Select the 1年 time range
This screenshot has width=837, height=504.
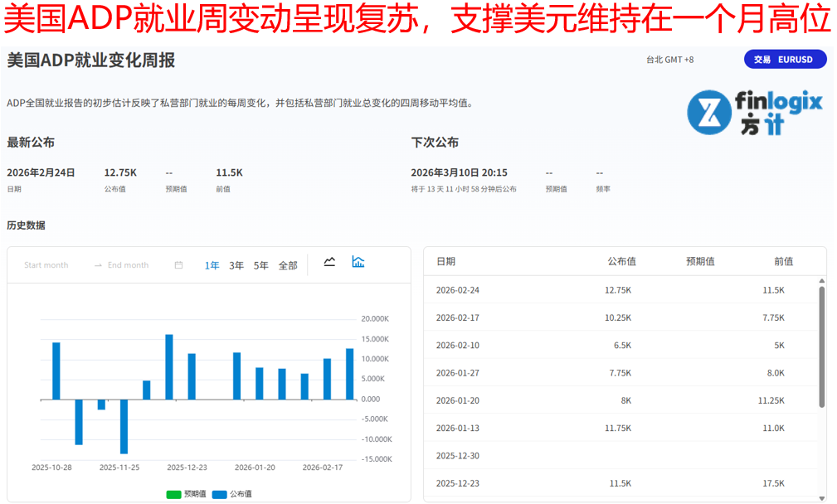[x=212, y=265]
